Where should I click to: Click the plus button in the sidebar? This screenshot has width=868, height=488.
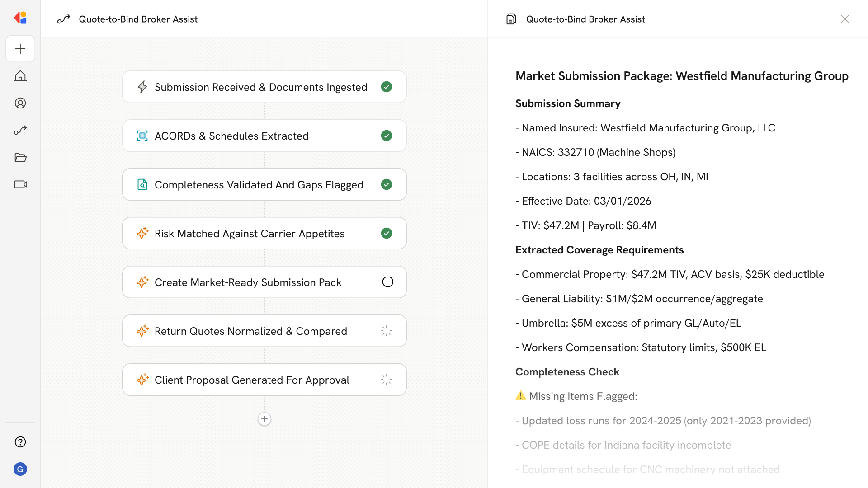(20, 49)
